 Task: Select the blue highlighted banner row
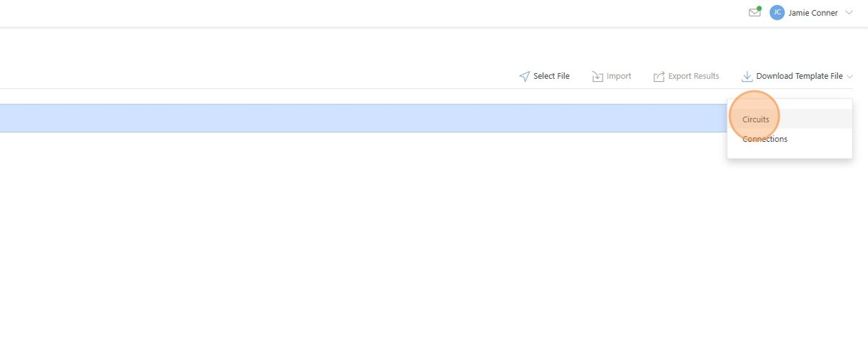(x=363, y=118)
